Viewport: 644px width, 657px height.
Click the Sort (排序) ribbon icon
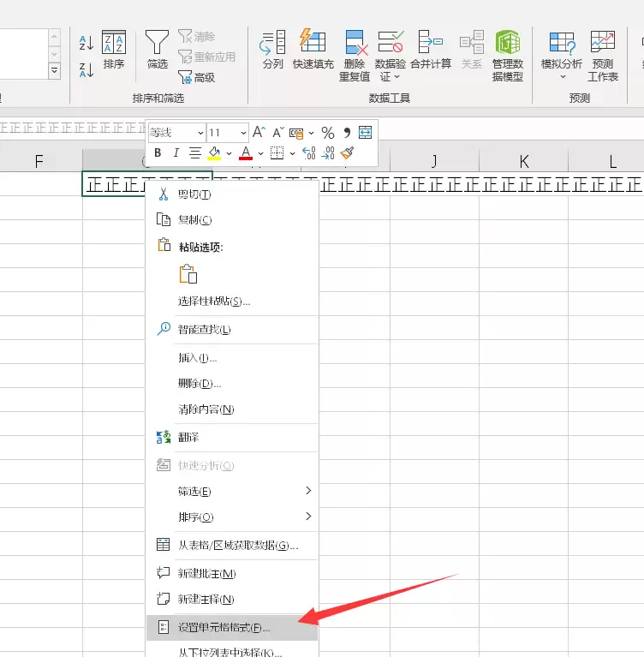tap(113, 51)
